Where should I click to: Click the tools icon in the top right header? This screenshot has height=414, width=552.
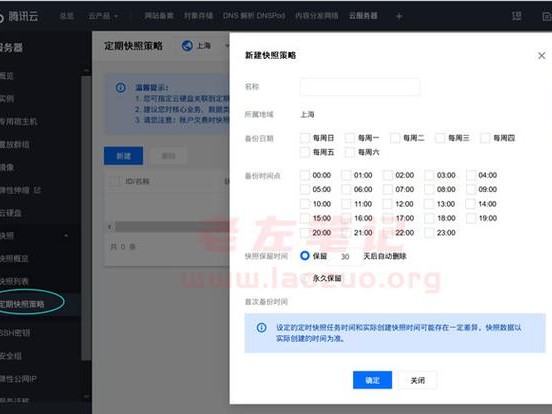[x=516, y=16]
